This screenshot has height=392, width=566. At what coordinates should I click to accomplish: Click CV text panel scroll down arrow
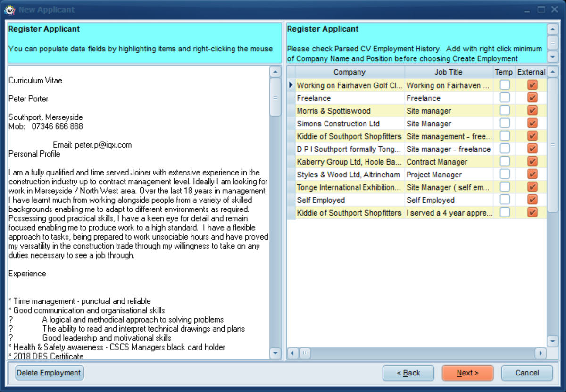(x=275, y=353)
